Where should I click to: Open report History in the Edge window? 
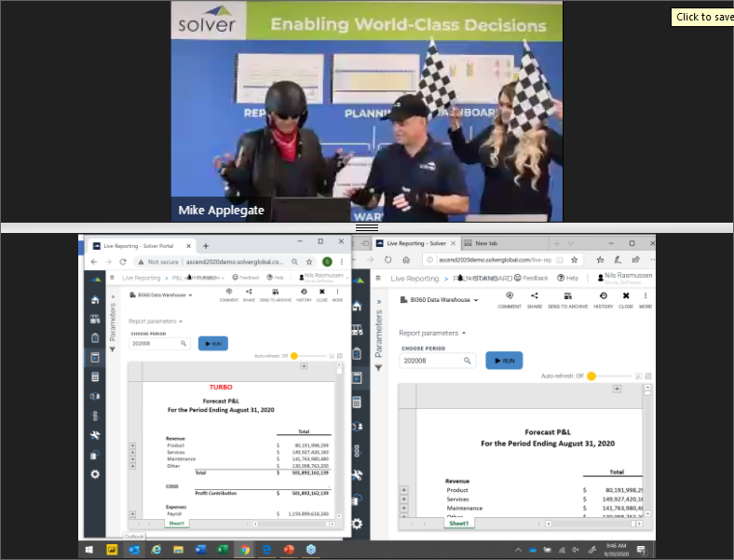point(604,300)
